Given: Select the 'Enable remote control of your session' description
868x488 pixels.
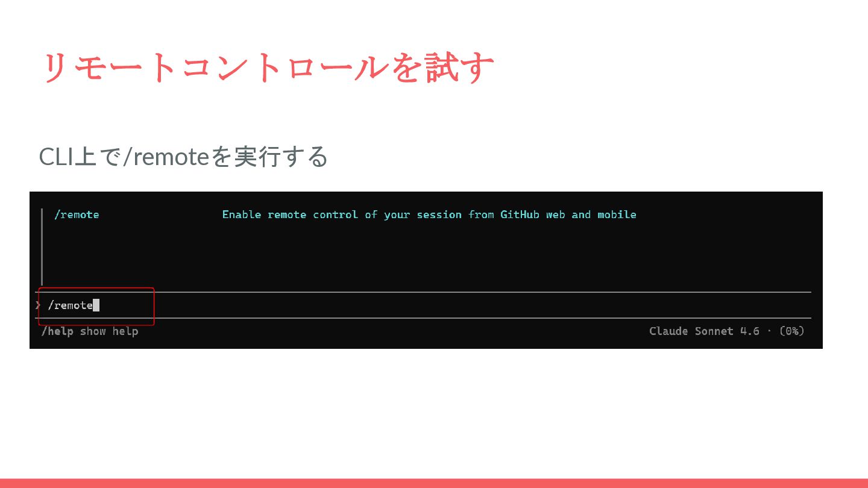Looking at the screenshot, I should point(429,214).
